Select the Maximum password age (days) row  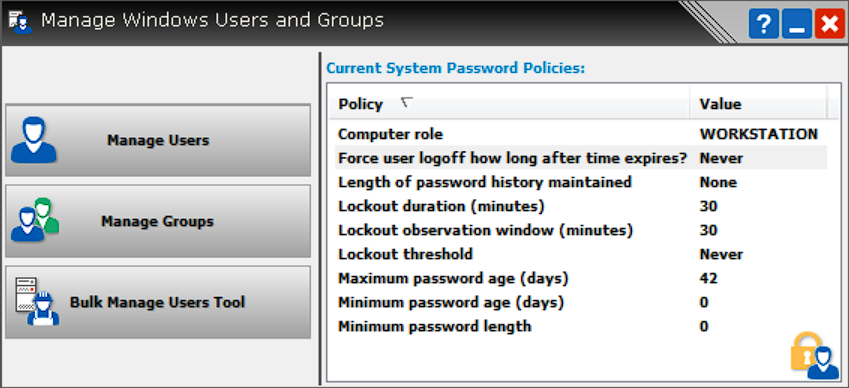tap(578, 278)
